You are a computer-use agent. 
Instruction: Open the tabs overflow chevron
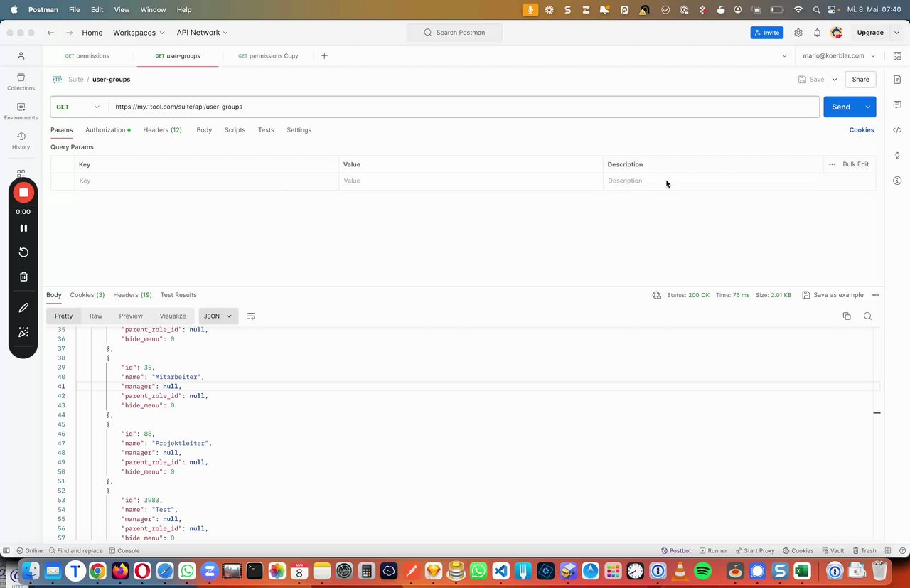(785, 55)
